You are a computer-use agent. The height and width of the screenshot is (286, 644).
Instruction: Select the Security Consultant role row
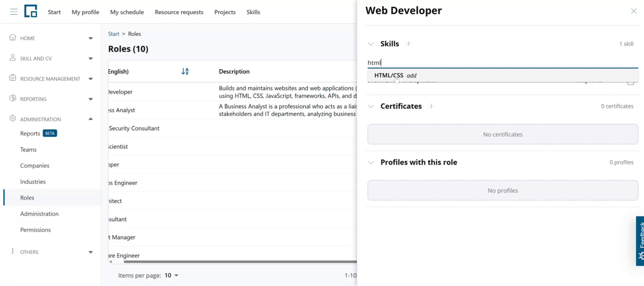(232, 128)
